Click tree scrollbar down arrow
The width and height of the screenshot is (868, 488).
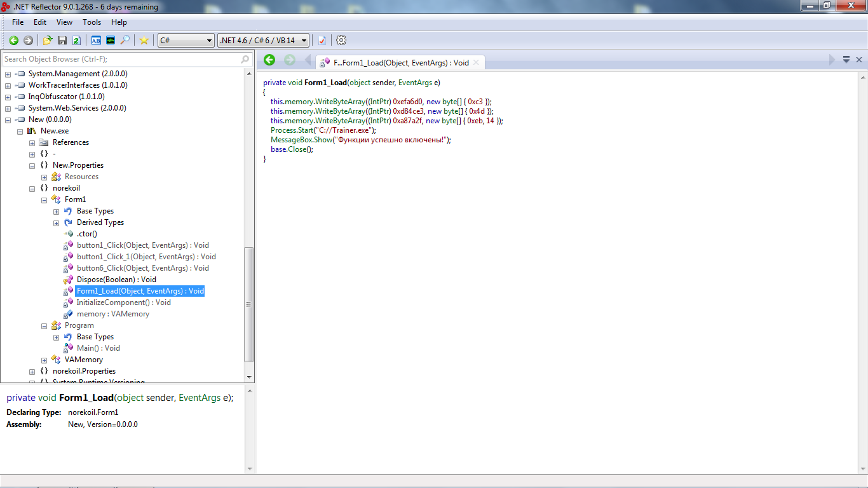[249, 376]
